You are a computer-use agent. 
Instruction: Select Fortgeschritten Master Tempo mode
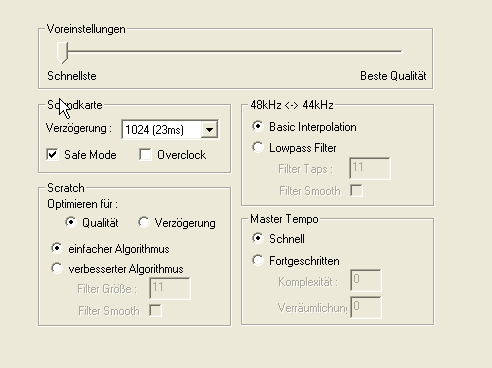coord(258,260)
